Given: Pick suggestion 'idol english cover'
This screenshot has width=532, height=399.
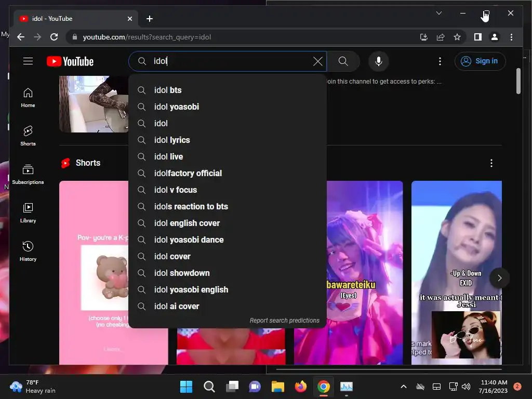Looking at the screenshot, I should coord(228,223).
